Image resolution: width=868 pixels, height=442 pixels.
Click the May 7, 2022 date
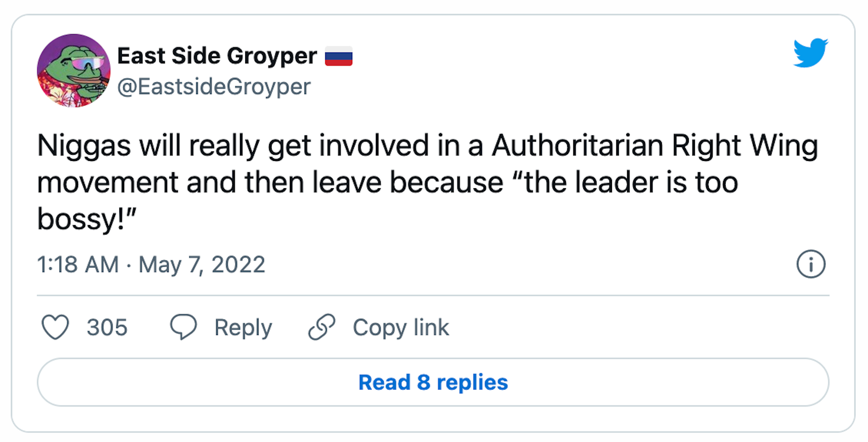point(202,265)
